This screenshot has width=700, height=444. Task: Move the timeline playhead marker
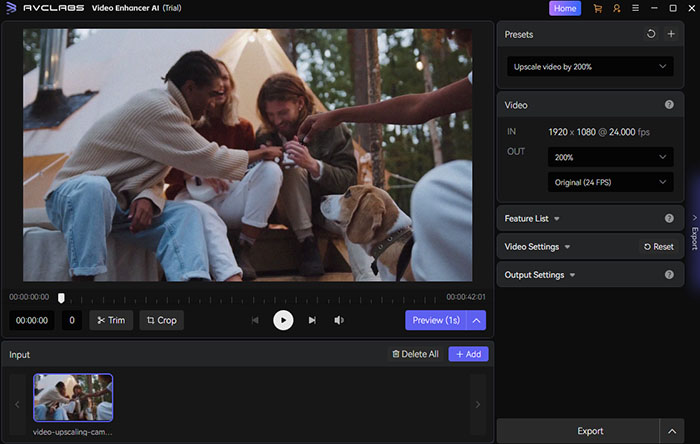pyautogui.click(x=61, y=298)
